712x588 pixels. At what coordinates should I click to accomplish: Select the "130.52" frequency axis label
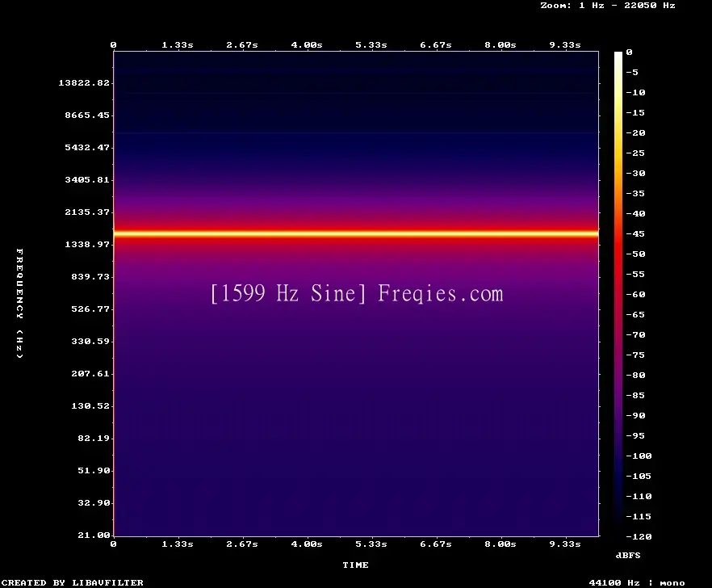point(90,405)
